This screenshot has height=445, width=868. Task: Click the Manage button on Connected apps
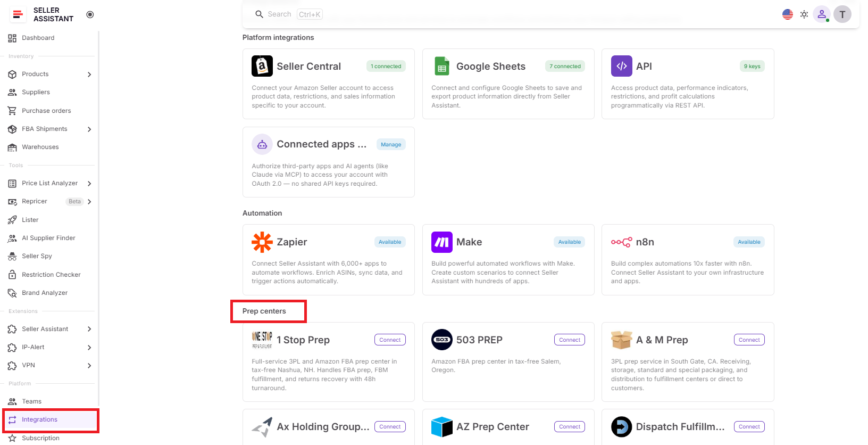click(391, 144)
